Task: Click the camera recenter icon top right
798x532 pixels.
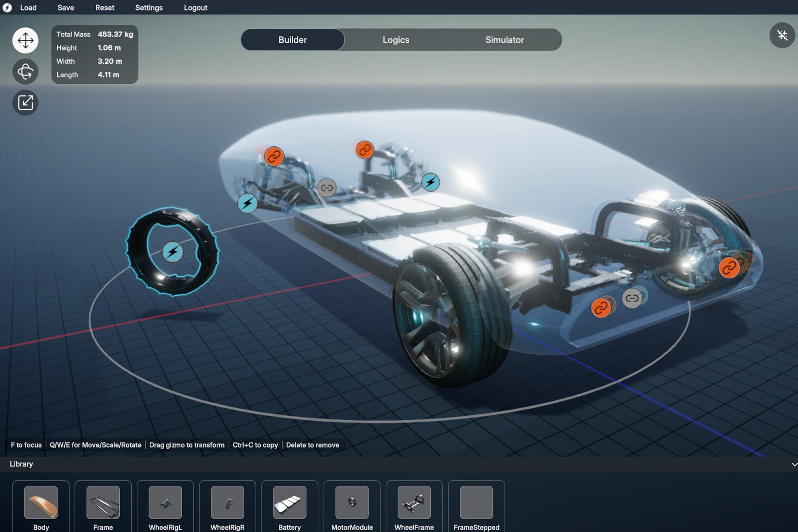Action: 782,35
